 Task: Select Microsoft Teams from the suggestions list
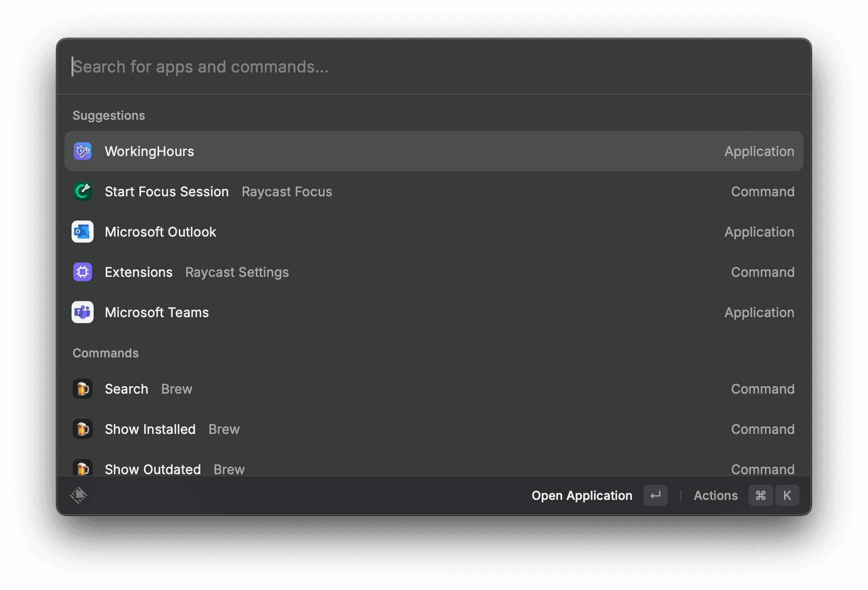pos(157,312)
